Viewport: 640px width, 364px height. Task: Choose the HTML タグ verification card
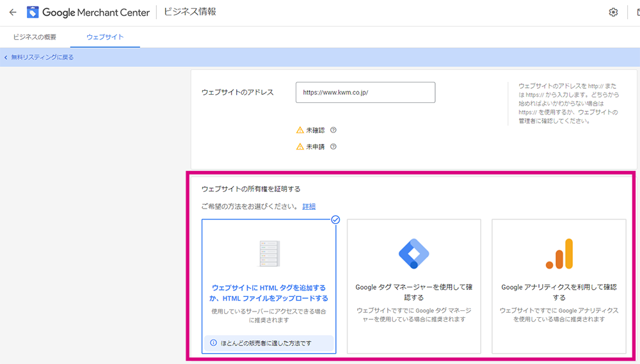point(269,286)
